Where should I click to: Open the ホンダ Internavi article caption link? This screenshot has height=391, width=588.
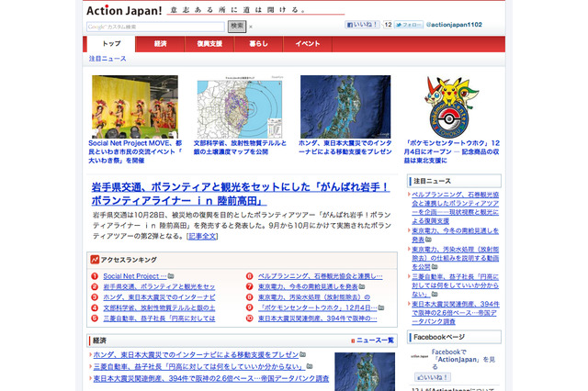click(x=345, y=148)
